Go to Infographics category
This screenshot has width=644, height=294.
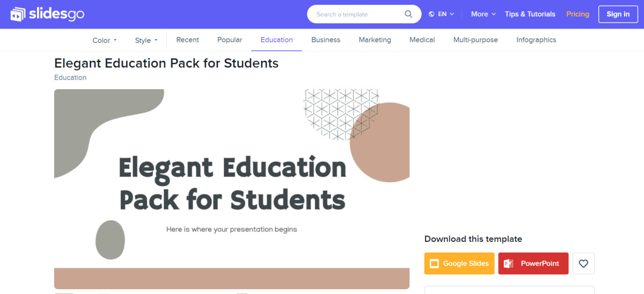536,40
